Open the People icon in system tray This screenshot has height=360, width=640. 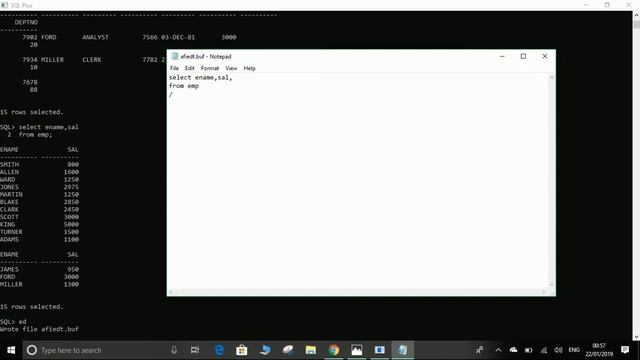click(x=480, y=350)
